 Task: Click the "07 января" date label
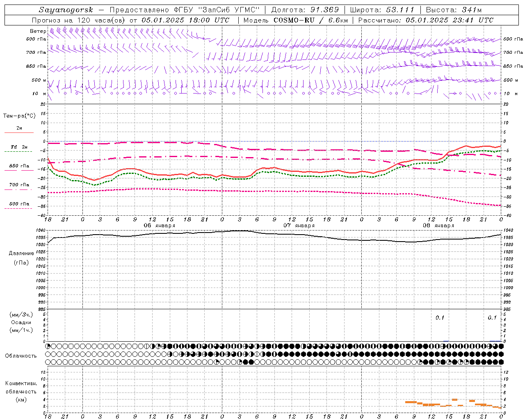coord(299,226)
